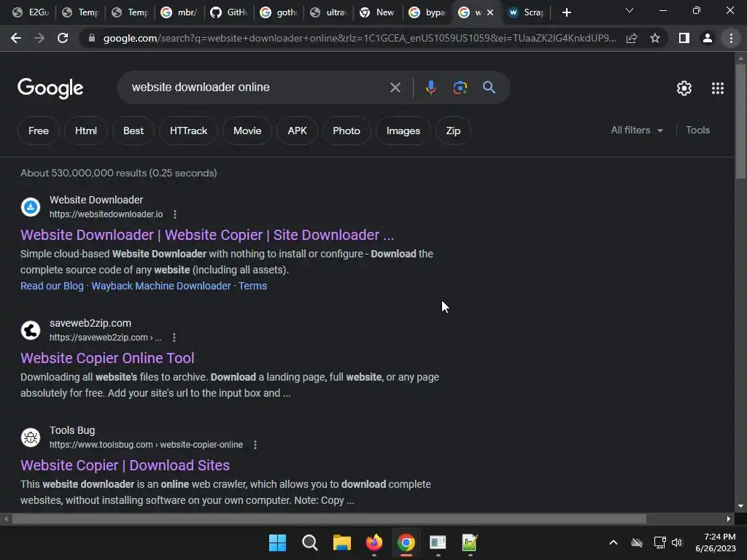Open more options for websitedownloader.io result

pyautogui.click(x=175, y=214)
